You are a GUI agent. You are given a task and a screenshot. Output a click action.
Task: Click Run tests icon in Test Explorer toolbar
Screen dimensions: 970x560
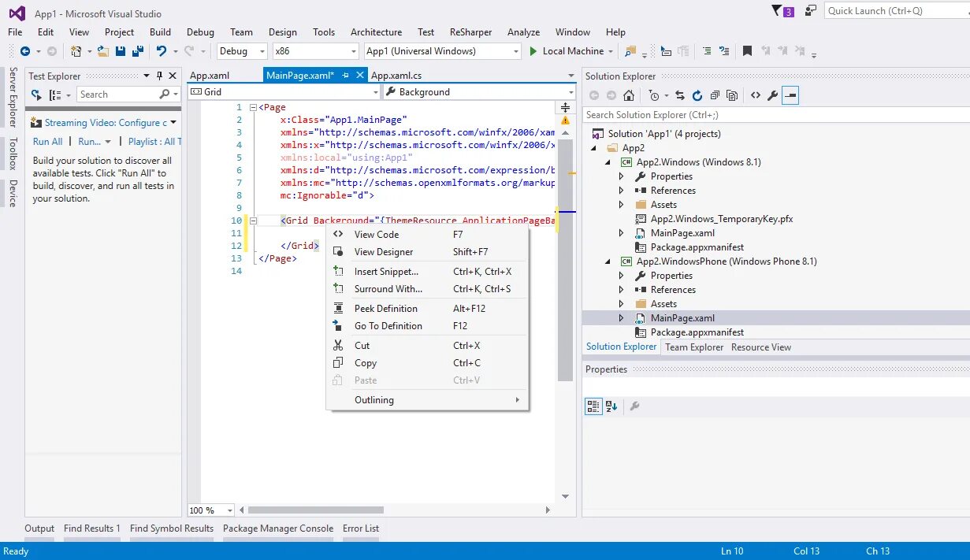36,95
